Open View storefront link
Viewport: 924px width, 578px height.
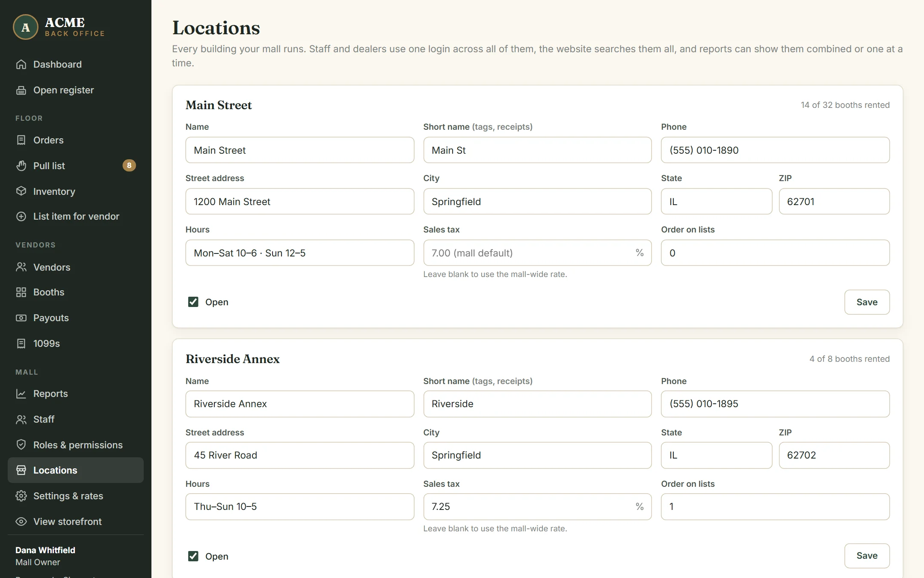(x=76, y=521)
